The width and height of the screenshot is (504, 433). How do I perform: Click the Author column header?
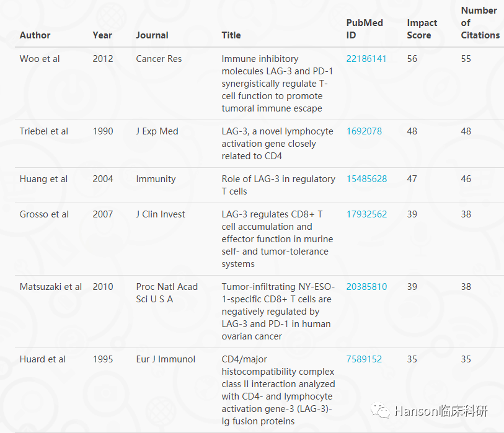pos(35,35)
